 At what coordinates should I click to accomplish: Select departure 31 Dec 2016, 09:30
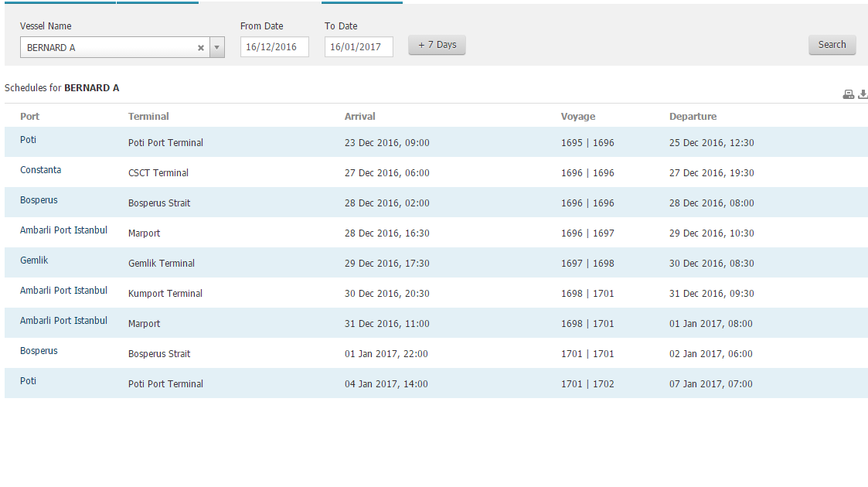[711, 293]
